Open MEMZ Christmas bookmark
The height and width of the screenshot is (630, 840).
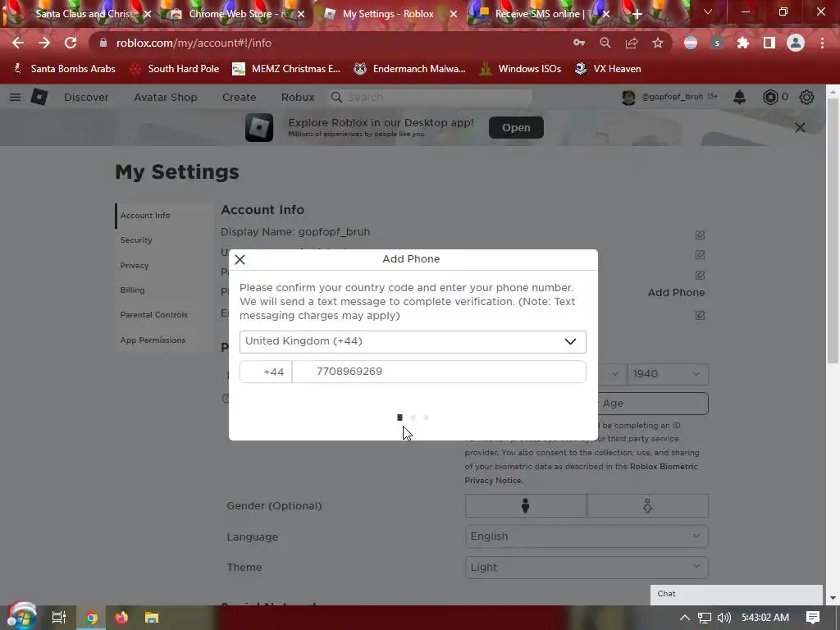[286, 69]
